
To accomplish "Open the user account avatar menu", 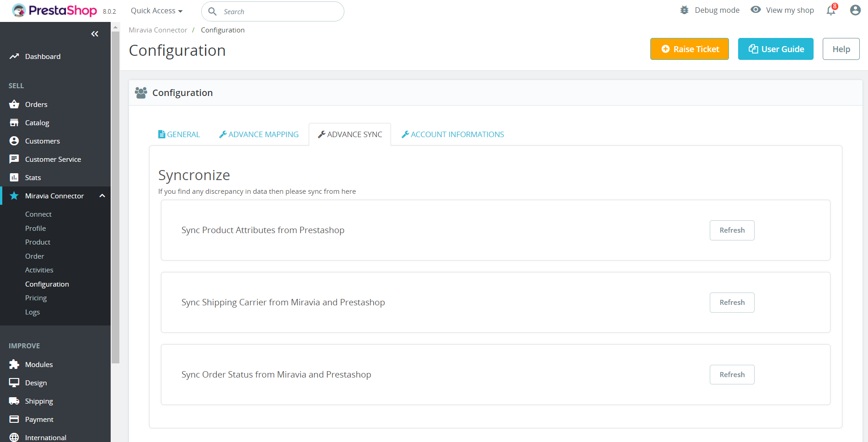I will pyautogui.click(x=855, y=10).
